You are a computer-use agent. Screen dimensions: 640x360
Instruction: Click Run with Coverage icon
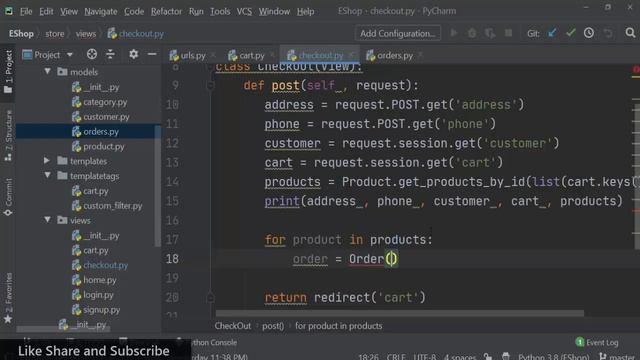[x=490, y=33]
